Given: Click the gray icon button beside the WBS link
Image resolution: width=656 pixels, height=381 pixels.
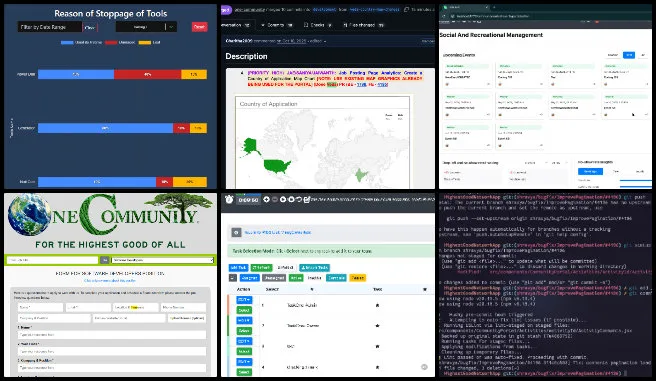Looking at the screenshot, I should click(x=236, y=232).
